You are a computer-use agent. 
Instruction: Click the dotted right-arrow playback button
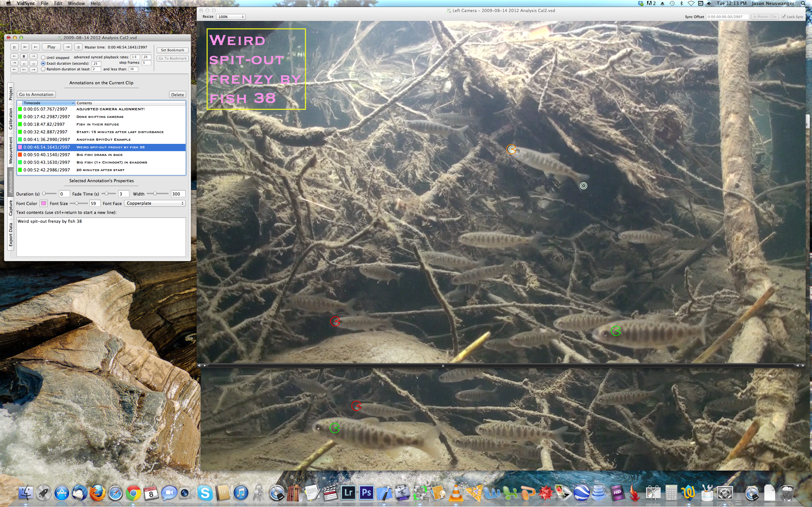(x=34, y=69)
